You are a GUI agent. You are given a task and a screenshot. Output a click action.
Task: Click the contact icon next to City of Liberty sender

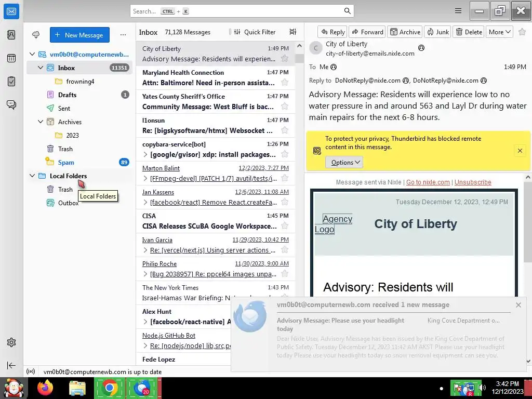(421, 48)
